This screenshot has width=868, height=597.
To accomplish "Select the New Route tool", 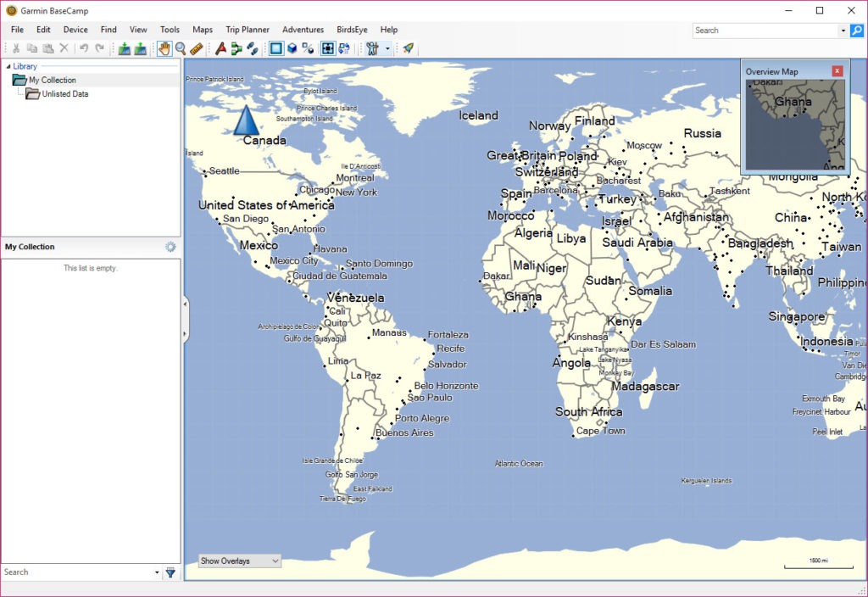I will point(236,48).
